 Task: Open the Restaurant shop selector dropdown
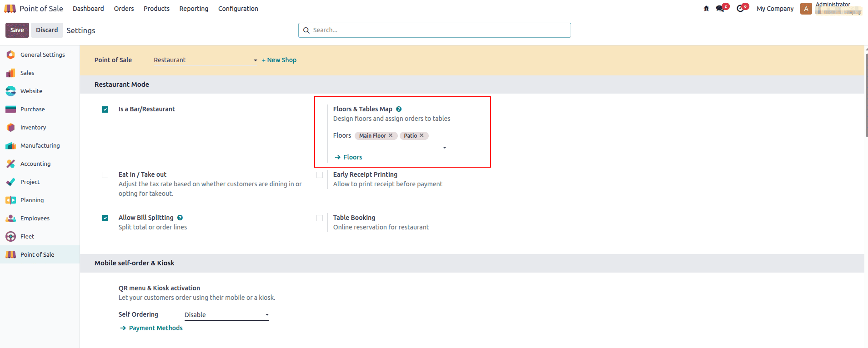click(206, 60)
